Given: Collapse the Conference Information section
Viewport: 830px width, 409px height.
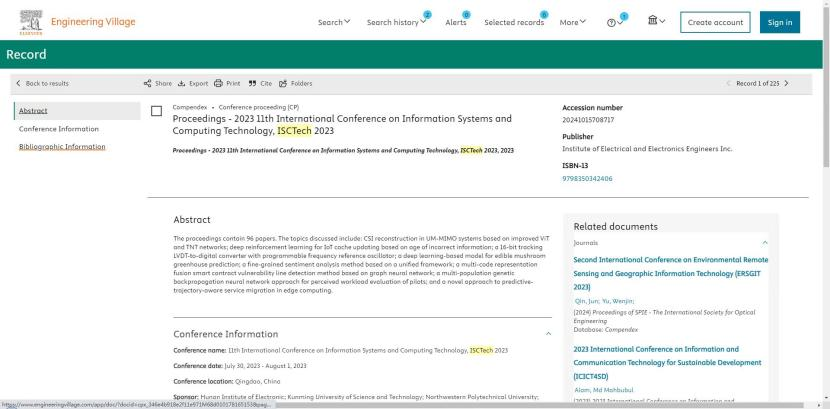Looking at the screenshot, I should (548, 334).
